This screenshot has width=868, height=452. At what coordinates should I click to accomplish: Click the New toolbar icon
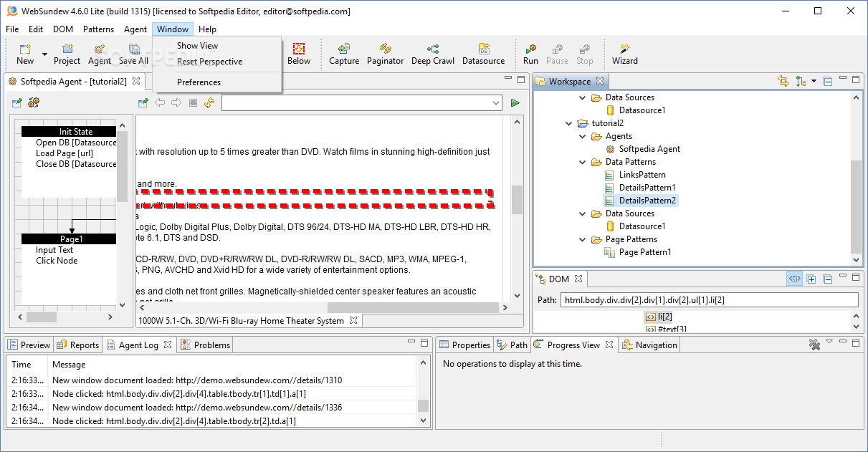(x=25, y=54)
